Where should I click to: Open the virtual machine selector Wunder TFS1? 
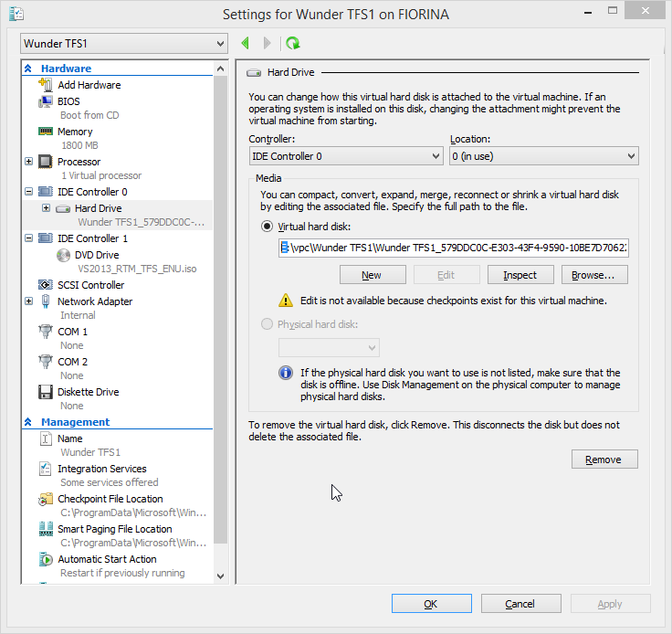124,43
